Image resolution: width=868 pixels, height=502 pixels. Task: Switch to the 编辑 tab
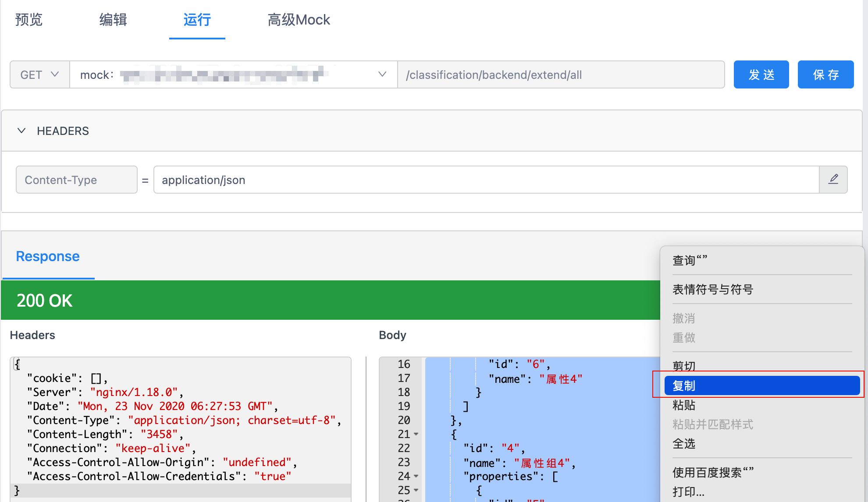[113, 20]
